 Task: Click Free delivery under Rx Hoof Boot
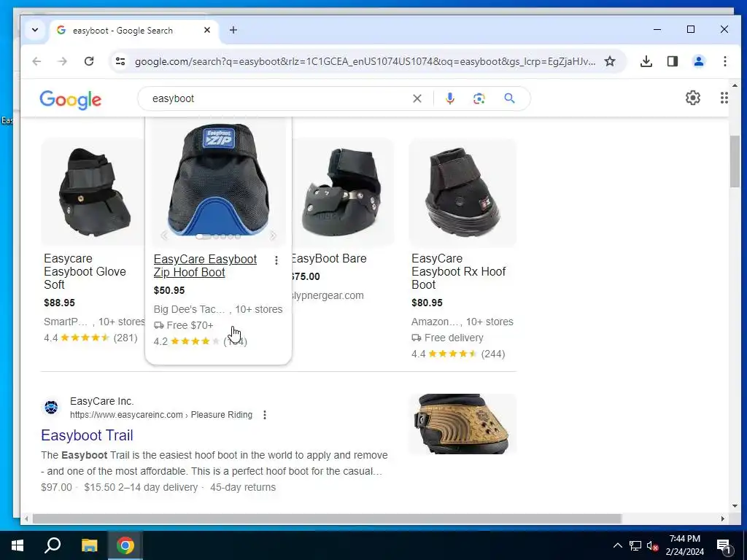point(447,338)
